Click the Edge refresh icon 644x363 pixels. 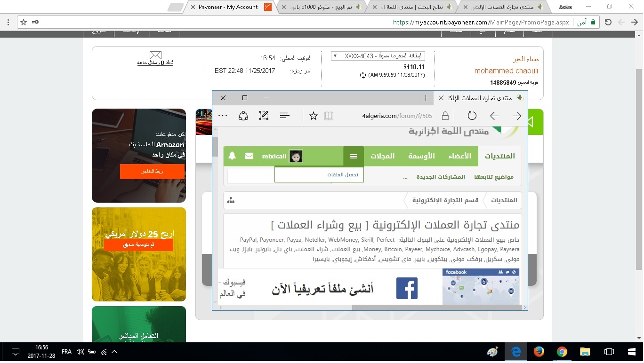tap(472, 116)
